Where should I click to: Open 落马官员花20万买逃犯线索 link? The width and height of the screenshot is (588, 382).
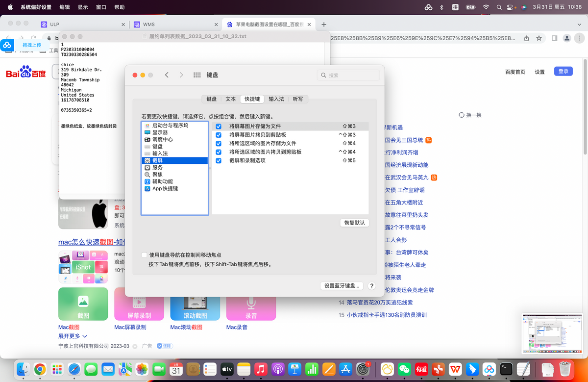[x=380, y=303]
